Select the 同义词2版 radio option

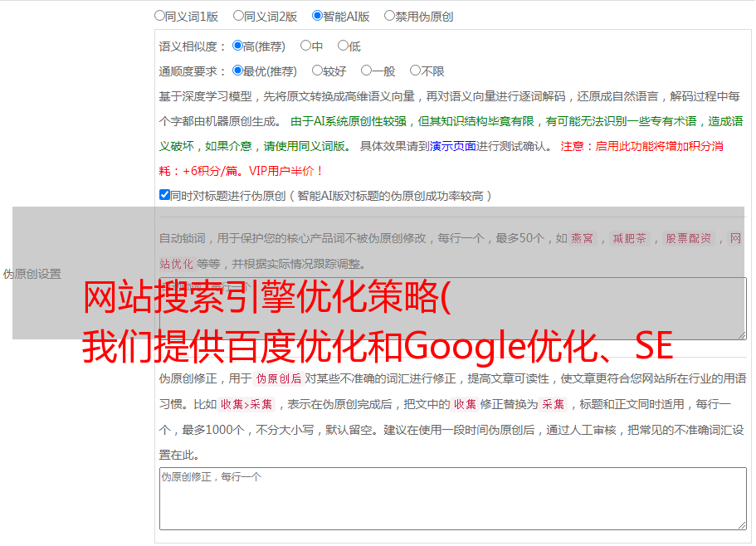[238, 16]
